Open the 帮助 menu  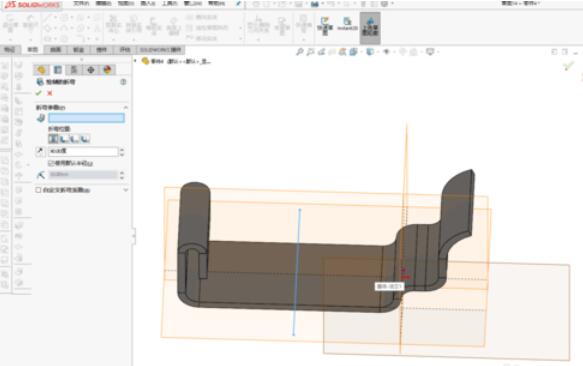point(216,4)
